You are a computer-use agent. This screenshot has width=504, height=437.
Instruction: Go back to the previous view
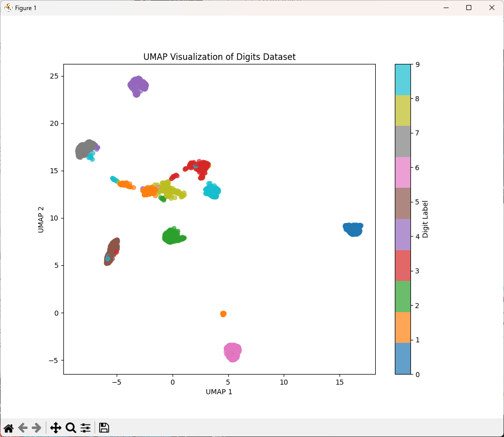23,428
